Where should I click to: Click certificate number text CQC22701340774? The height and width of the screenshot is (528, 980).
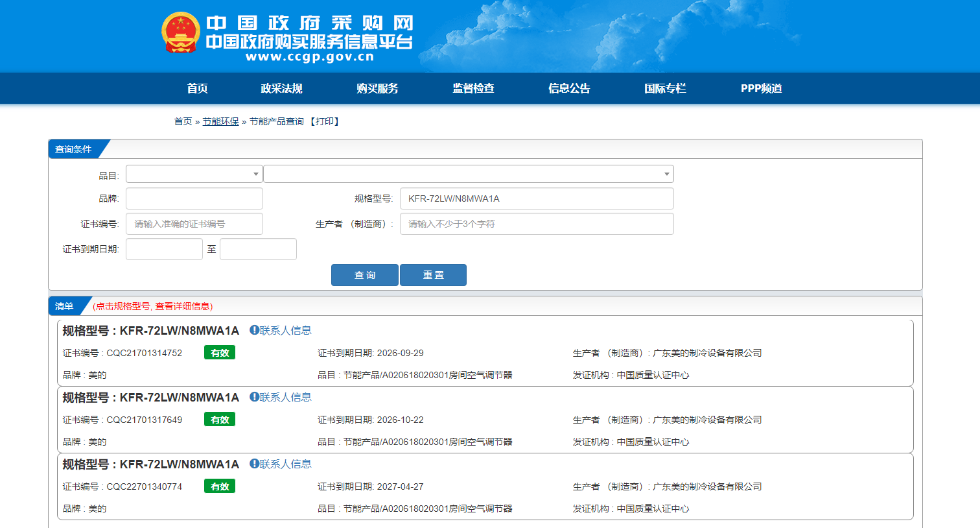(145, 486)
